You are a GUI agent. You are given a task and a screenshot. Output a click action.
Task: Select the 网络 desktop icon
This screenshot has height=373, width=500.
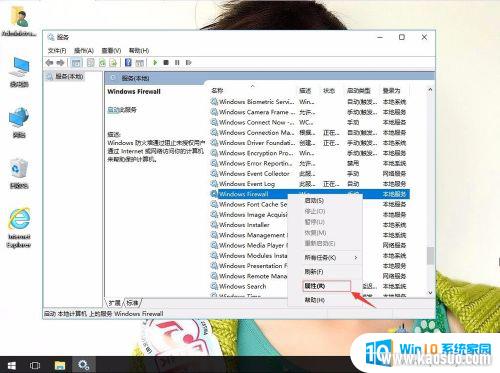point(19,123)
